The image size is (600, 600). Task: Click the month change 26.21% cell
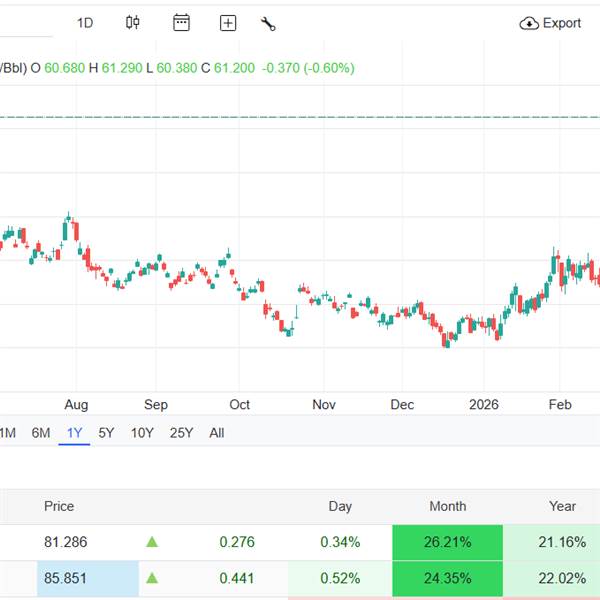tap(447, 542)
